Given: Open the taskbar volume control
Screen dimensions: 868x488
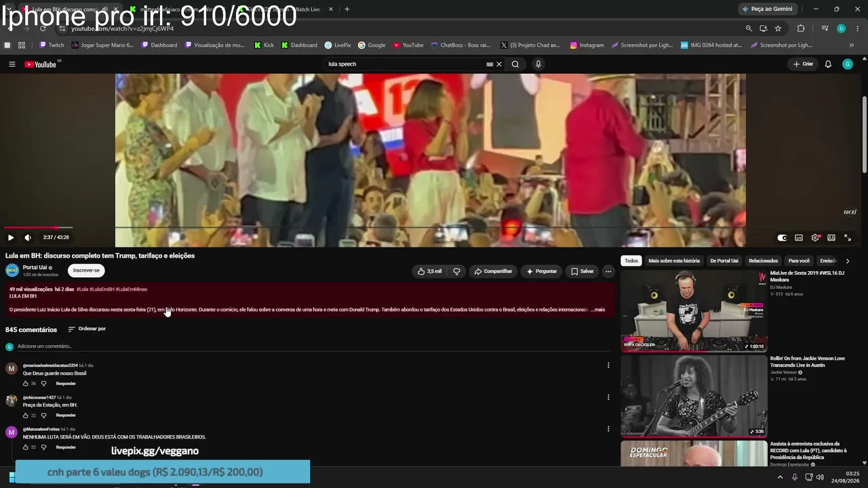Looking at the screenshot, I should click(820, 477).
